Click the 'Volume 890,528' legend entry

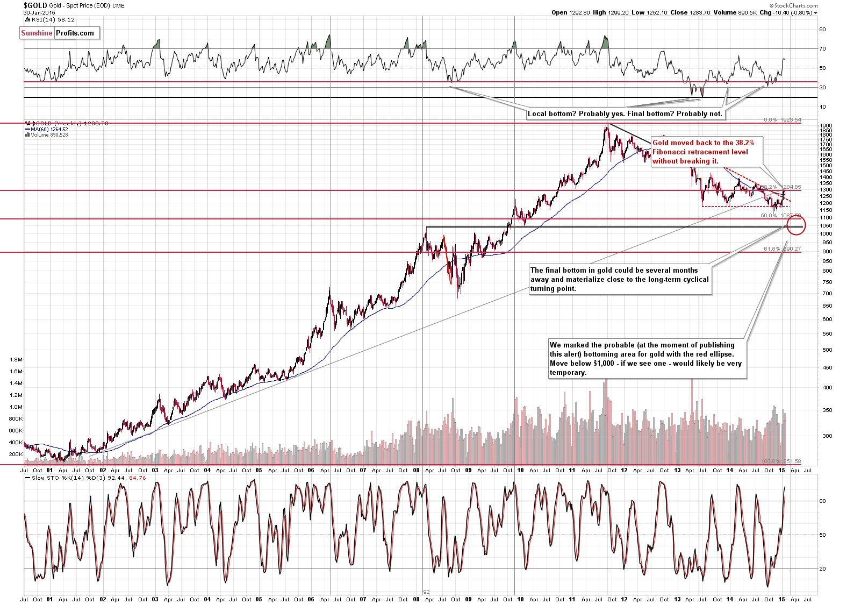pos(46,135)
